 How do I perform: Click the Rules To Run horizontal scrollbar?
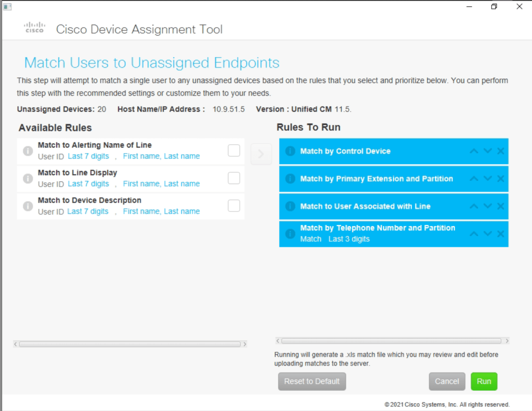[392, 341]
